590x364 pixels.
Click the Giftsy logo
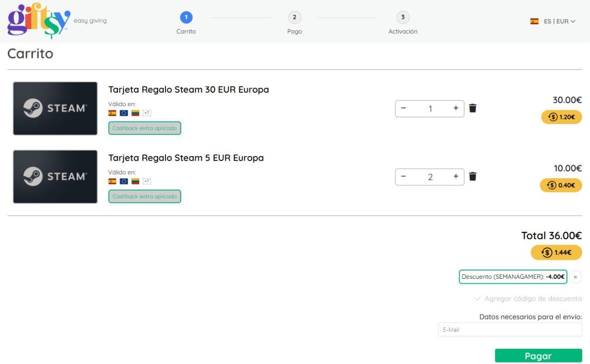coord(39,21)
